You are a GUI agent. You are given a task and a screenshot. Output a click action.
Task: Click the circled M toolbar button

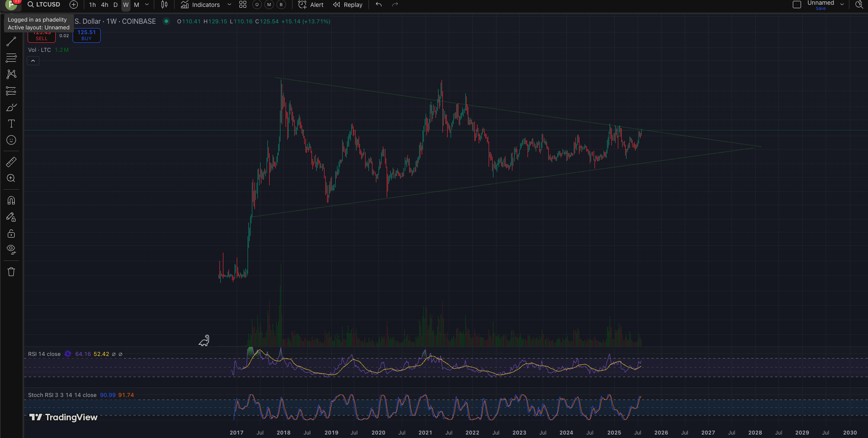[x=269, y=5]
